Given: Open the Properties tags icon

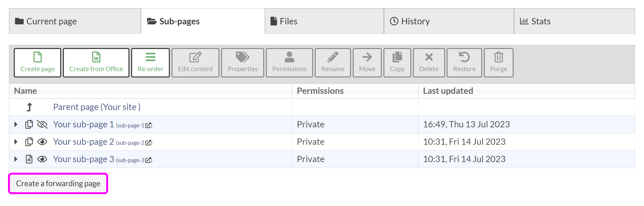Looking at the screenshot, I should pyautogui.click(x=242, y=57).
